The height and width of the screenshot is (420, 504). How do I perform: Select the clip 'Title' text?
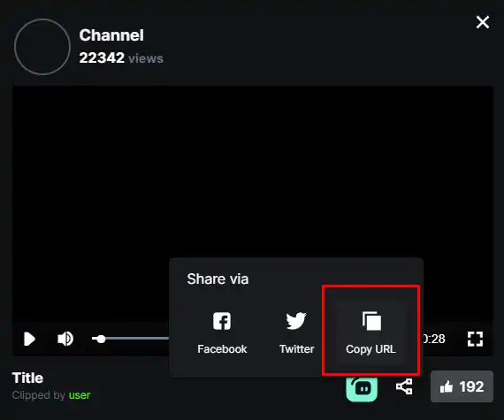pos(27,378)
